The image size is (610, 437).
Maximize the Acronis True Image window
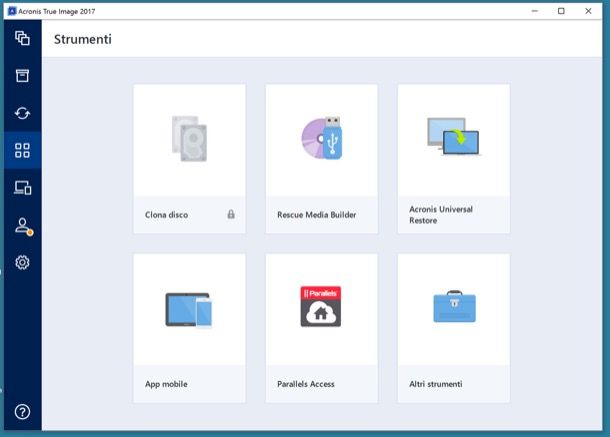tap(561, 11)
